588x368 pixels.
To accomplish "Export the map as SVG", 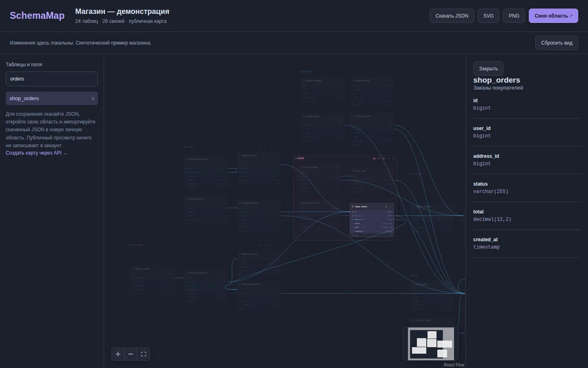I will 488,16.
